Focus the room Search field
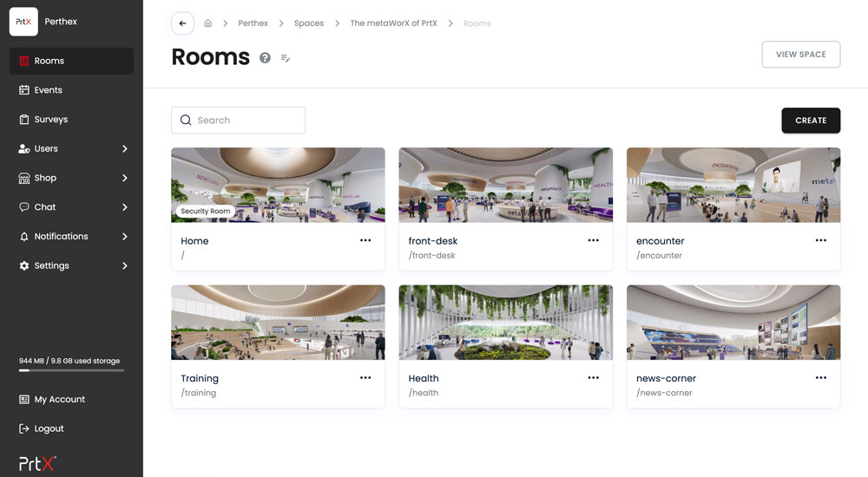 click(238, 120)
